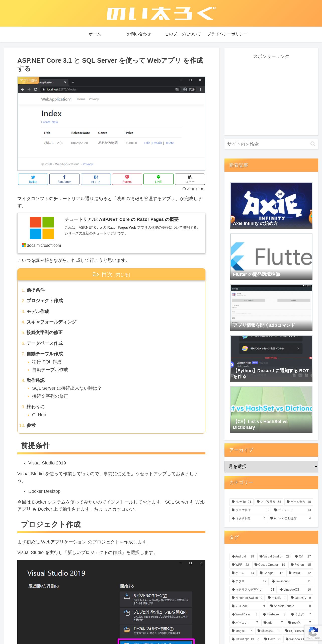Jump to the GitHub contents sub-entry

39,415
